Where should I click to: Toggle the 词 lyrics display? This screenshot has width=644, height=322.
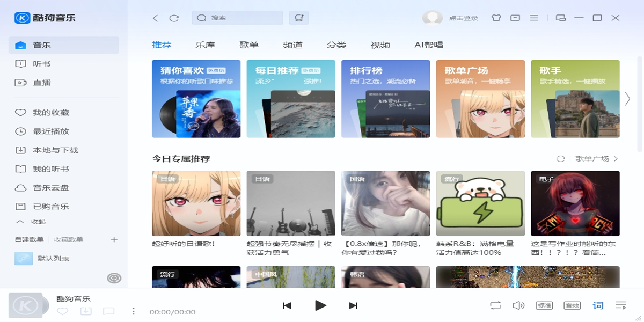[597, 305]
